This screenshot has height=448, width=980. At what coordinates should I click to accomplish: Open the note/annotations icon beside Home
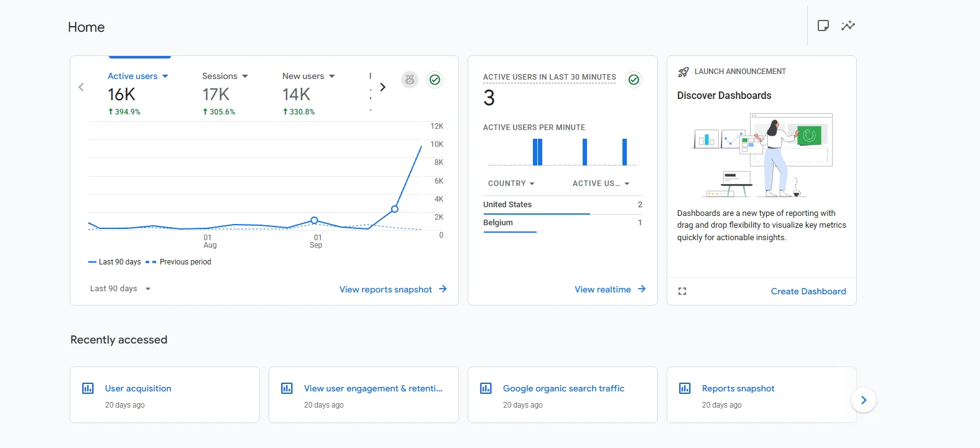pyautogui.click(x=823, y=26)
